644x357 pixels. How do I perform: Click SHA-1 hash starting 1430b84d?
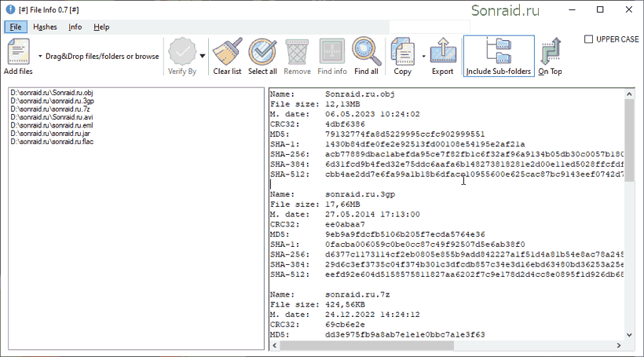point(425,145)
